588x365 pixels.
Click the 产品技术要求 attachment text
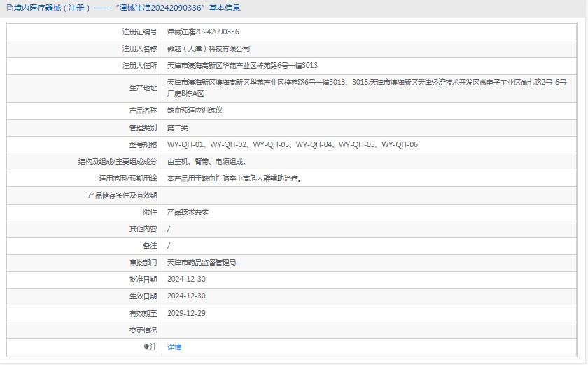tap(188, 212)
